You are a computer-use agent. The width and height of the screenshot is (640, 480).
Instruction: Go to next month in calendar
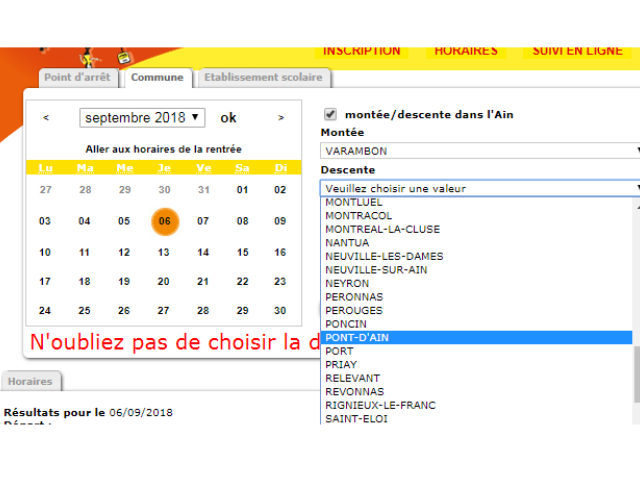[x=281, y=118]
